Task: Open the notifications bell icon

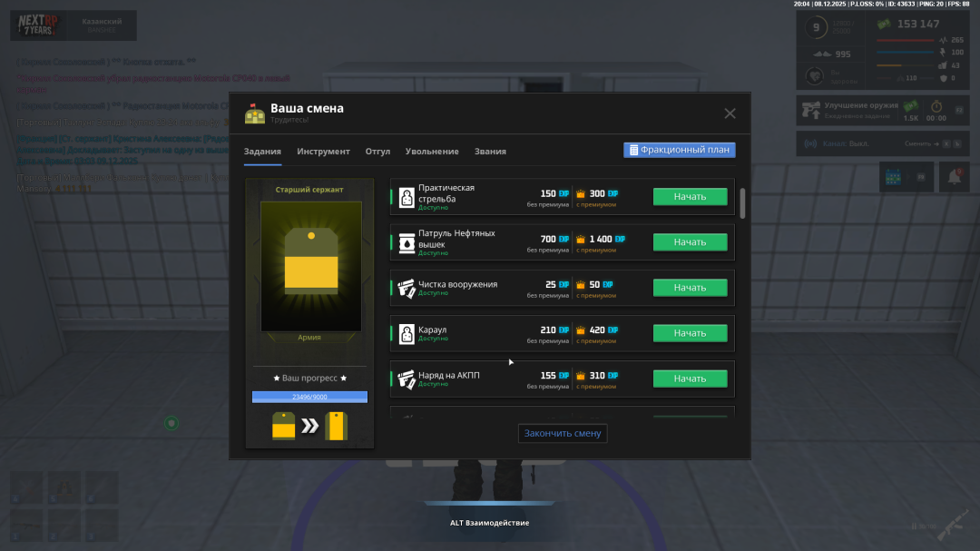Action: pos(954,177)
